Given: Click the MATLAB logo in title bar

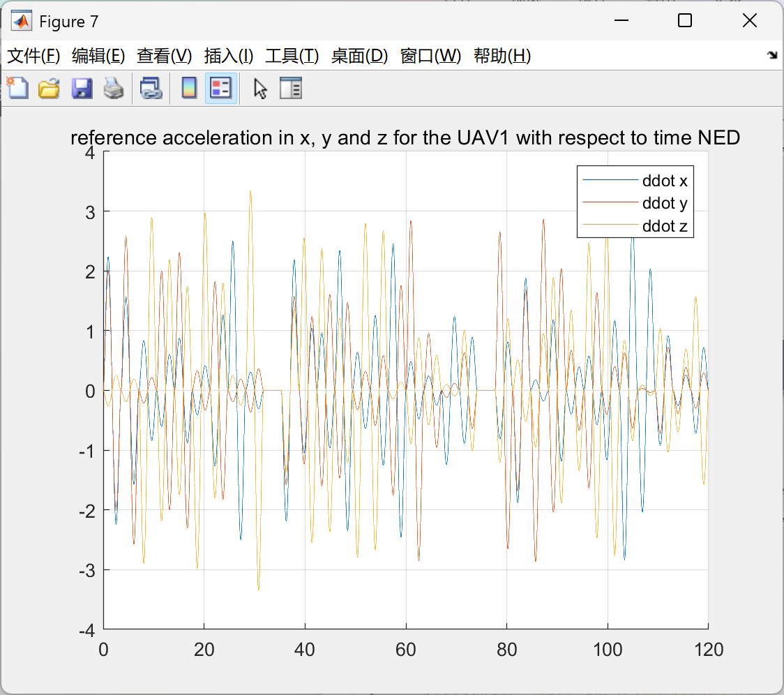Looking at the screenshot, I should coord(22,20).
